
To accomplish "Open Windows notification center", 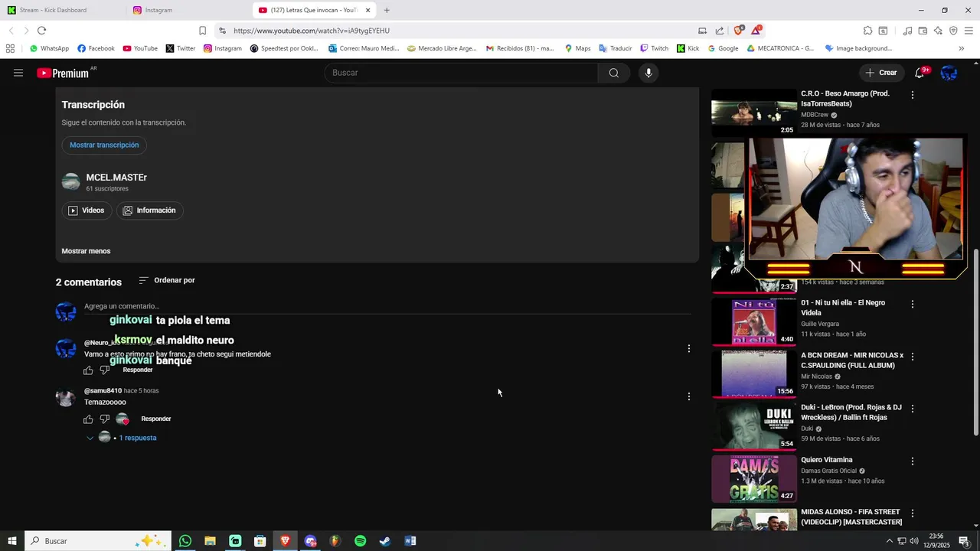I will point(964,541).
